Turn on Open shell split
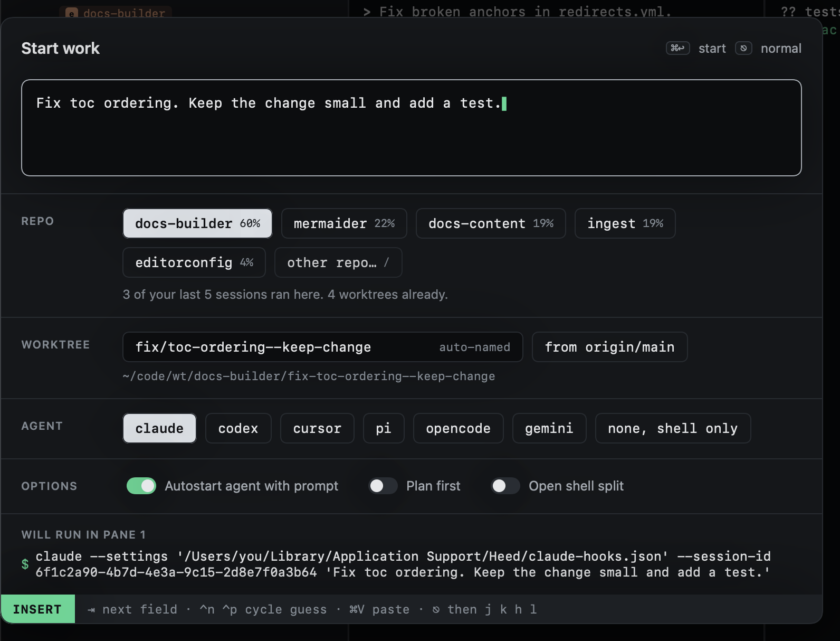Image resolution: width=840 pixels, height=641 pixels. point(505,486)
